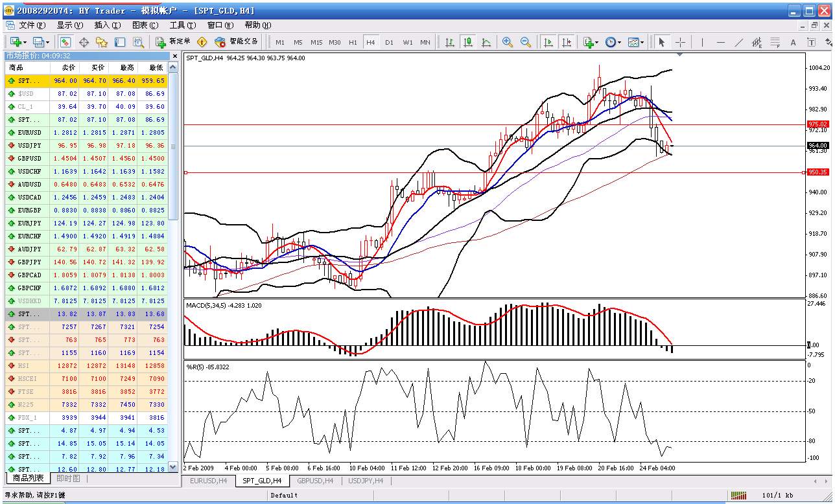This screenshot has height=504, width=835.
Task: Switch to the GBPUSD,H4 chart tab
Action: coord(316,481)
